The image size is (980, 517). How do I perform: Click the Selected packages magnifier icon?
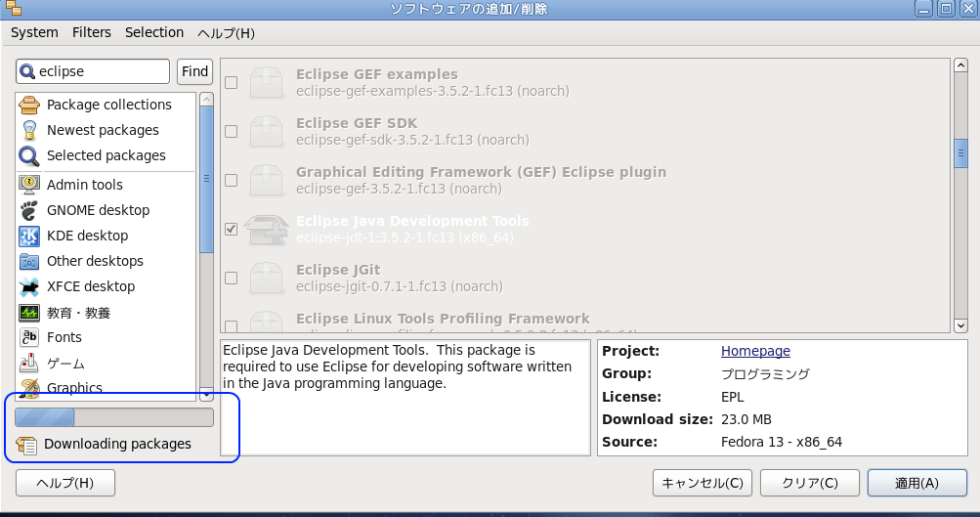click(x=28, y=155)
